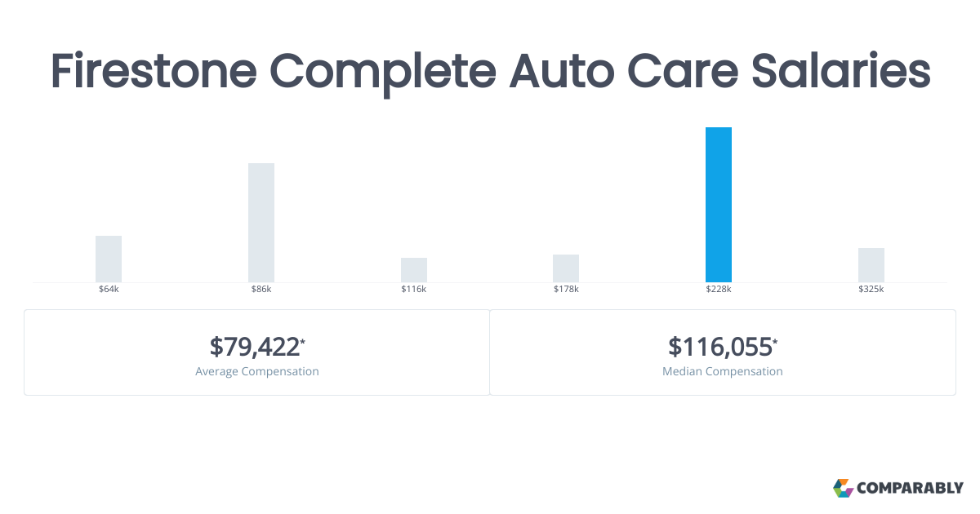Image resolution: width=980 pixels, height=514 pixels.
Task: Select the $178k axis label
Action: point(566,290)
